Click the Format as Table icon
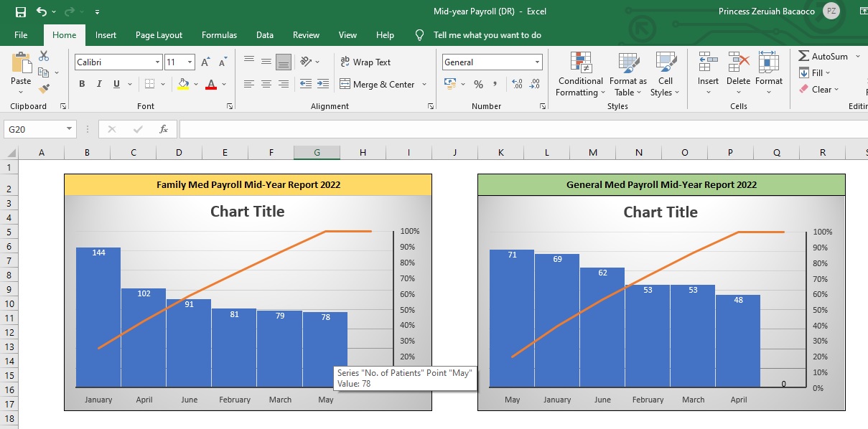The height and width of the screenshot is (429, 868). pos(628,62)
